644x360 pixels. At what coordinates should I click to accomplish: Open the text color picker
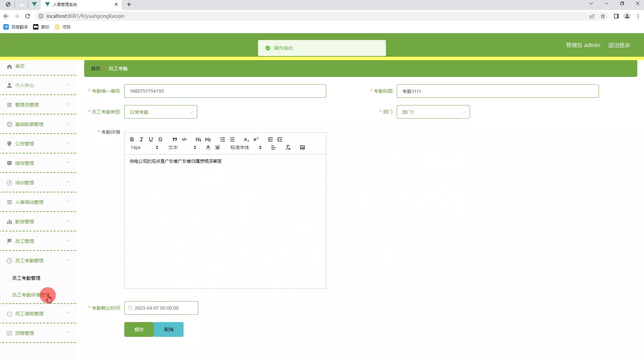point(208,147)
